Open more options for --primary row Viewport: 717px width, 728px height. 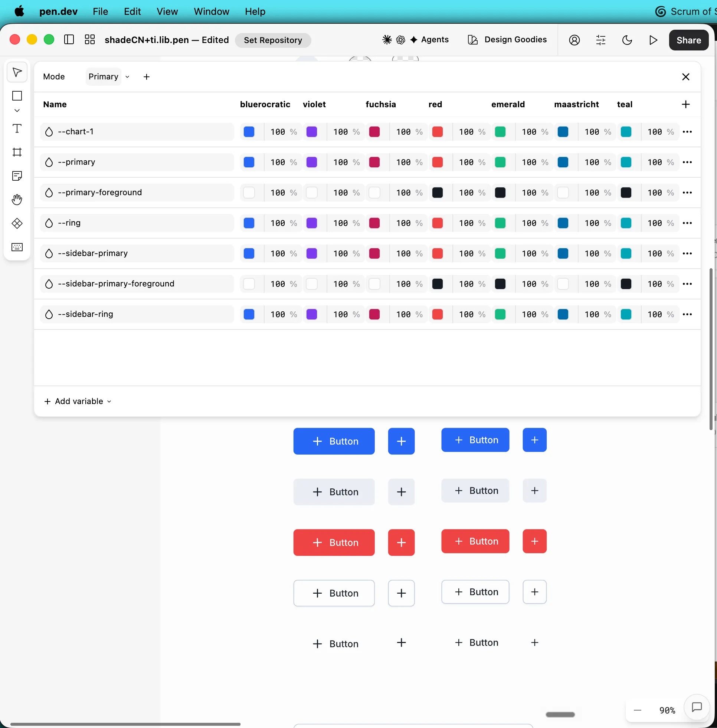687,162
